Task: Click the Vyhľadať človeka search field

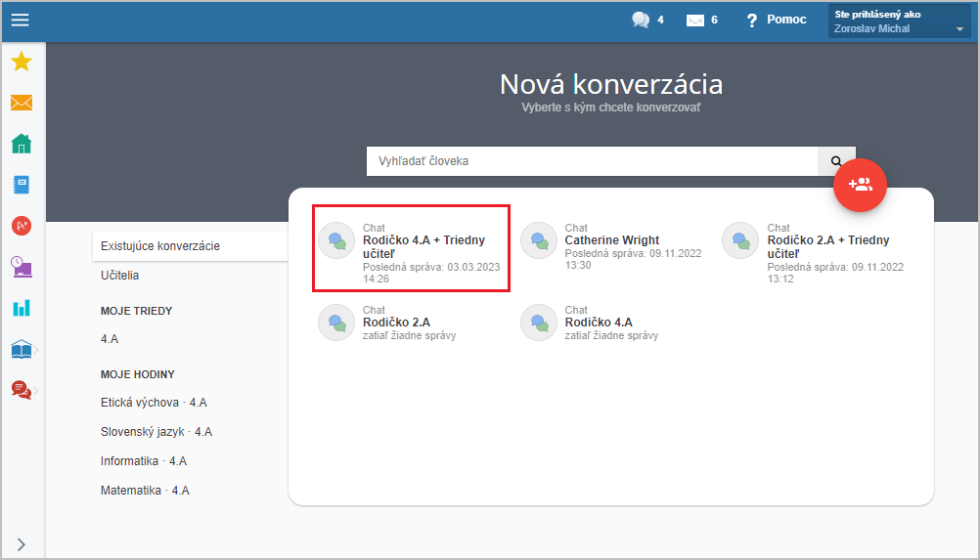Action: [592, 161]
